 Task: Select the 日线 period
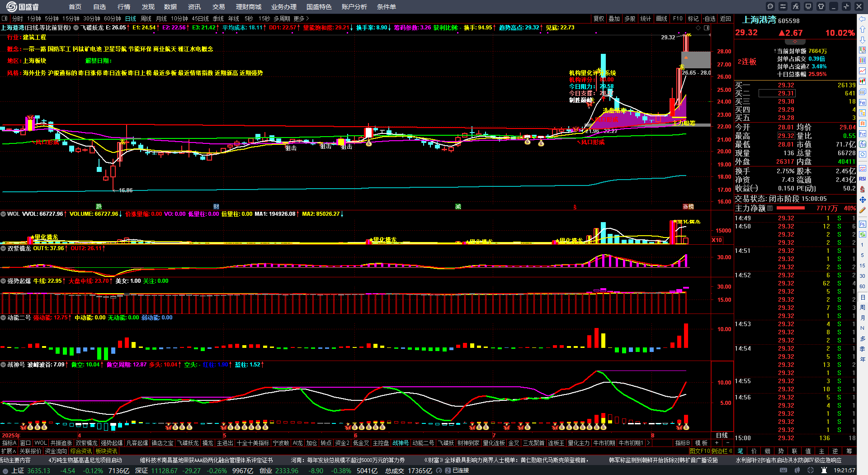point(131,19)
